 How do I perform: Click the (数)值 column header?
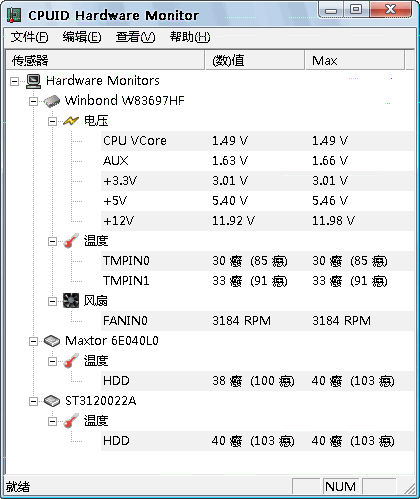pyautogui.click(x=255, y=60)
